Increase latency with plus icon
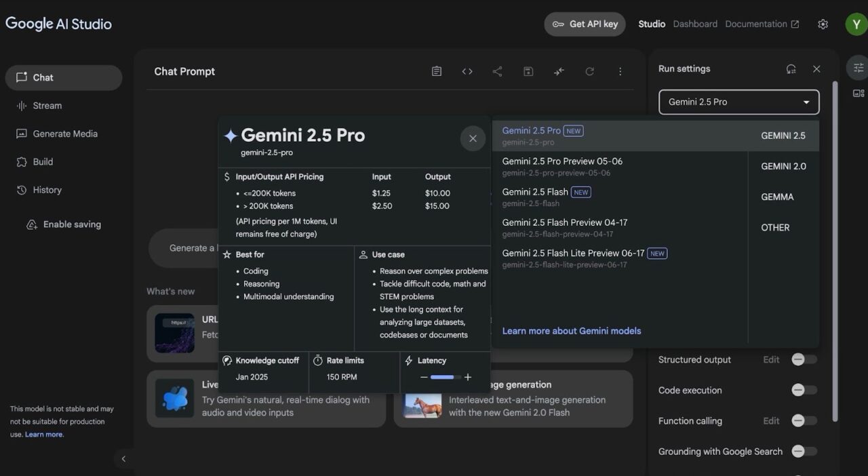The width and height of the screenshot is (868, 476). [467, 377]
